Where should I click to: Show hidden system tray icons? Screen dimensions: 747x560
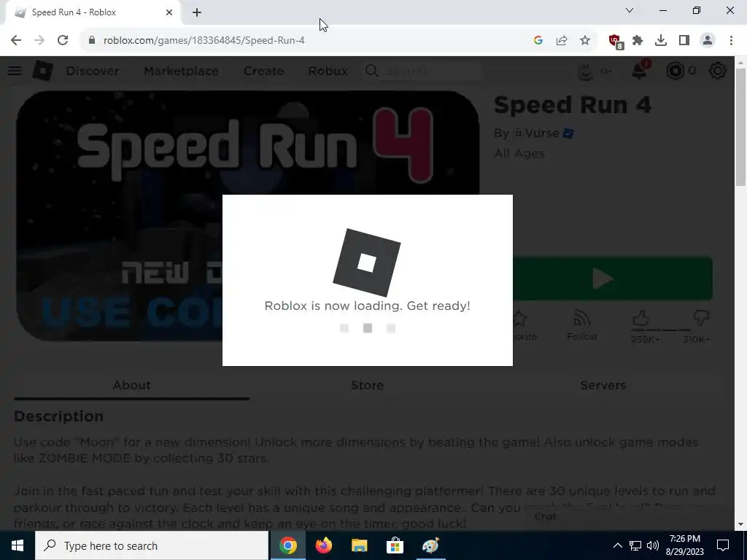[x=617, y=545]
